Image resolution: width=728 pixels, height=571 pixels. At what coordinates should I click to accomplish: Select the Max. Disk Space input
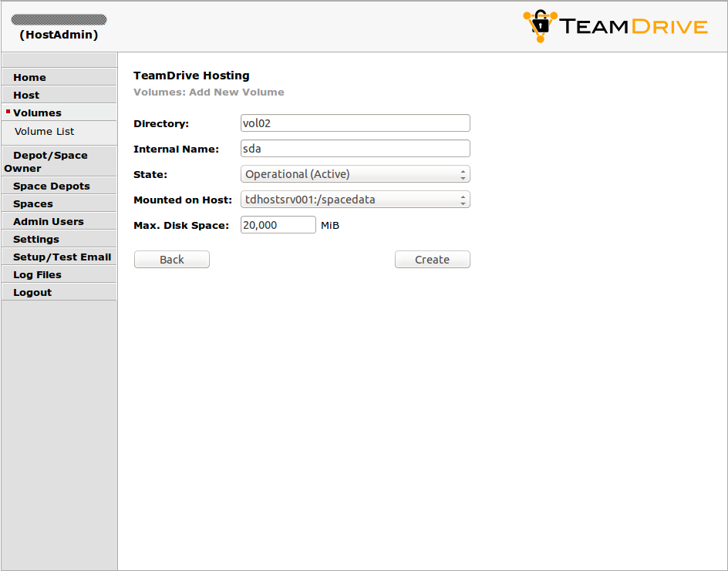tap(278, 225)
